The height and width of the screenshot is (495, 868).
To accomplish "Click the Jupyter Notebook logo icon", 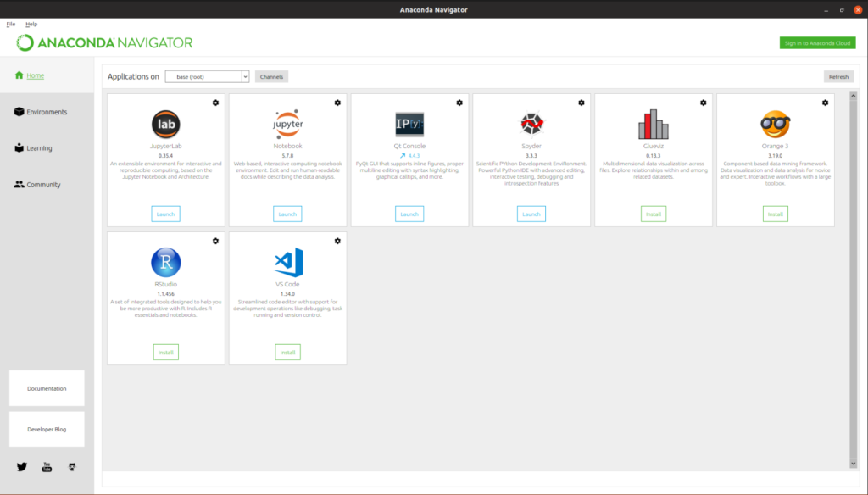I will point(288,124).
